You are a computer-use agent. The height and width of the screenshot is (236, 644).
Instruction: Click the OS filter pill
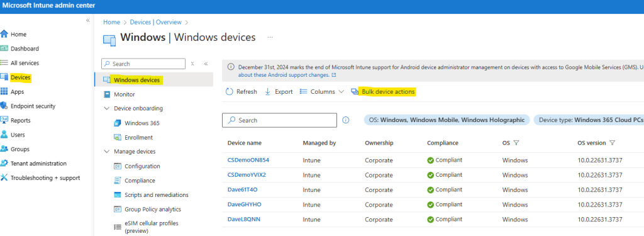(447, 120)
